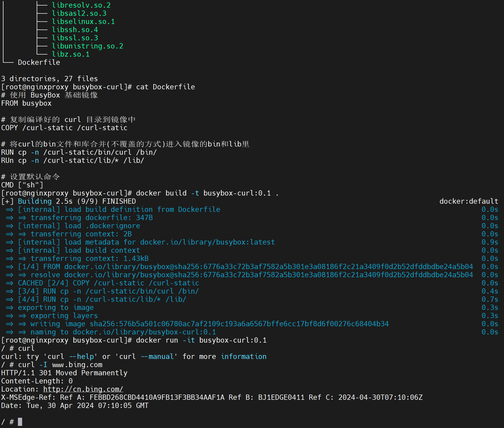
Task: Open the http://cn.bing.com/ link
Action: coord(83,389)
